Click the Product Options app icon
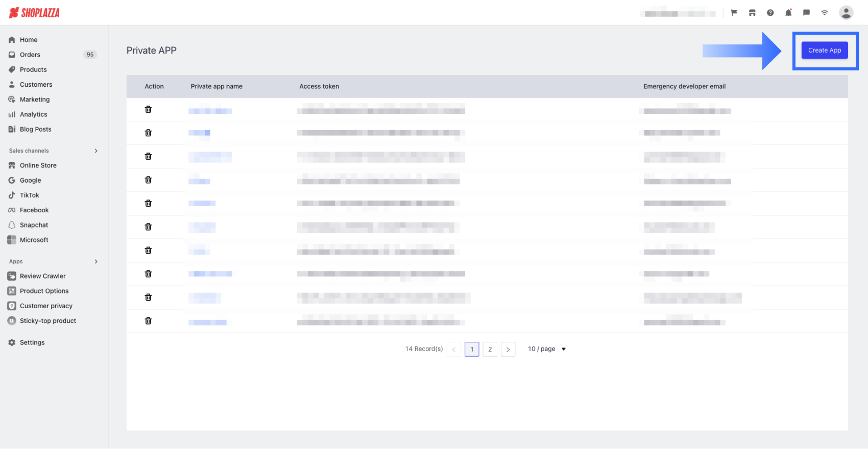This screenshot has height=449, width=868. pyautogui.click(x=12, y=291)
